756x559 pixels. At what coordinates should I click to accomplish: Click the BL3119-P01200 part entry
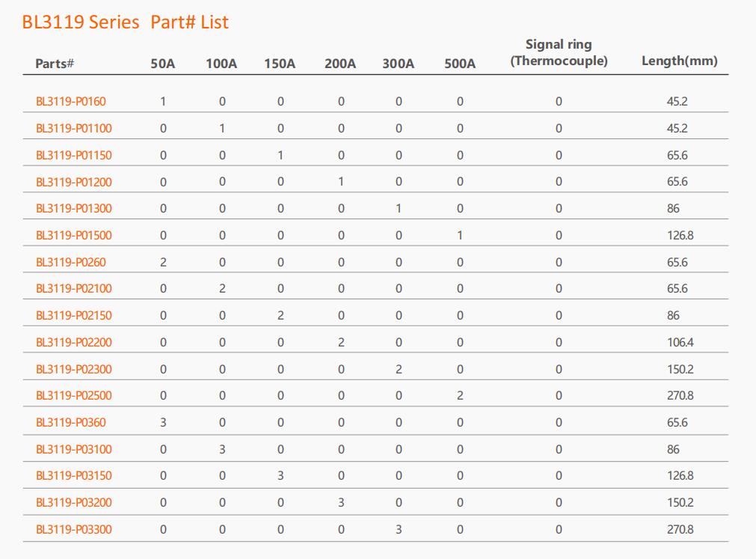(x=74, y=182)
